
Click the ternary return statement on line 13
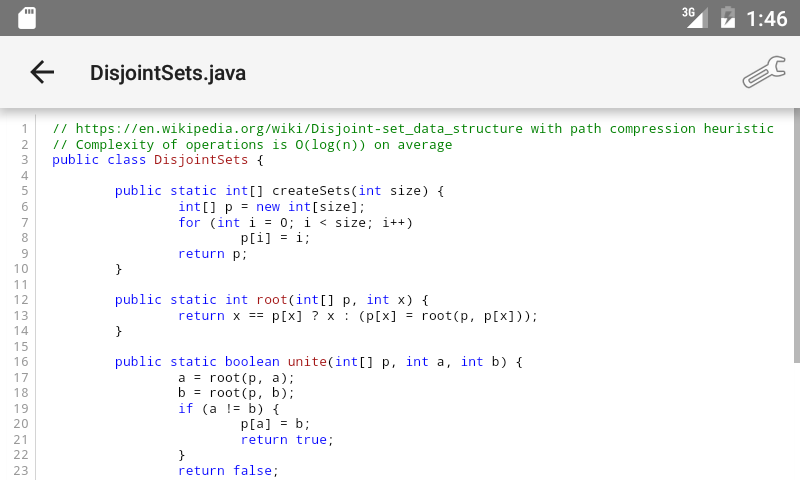358,316
